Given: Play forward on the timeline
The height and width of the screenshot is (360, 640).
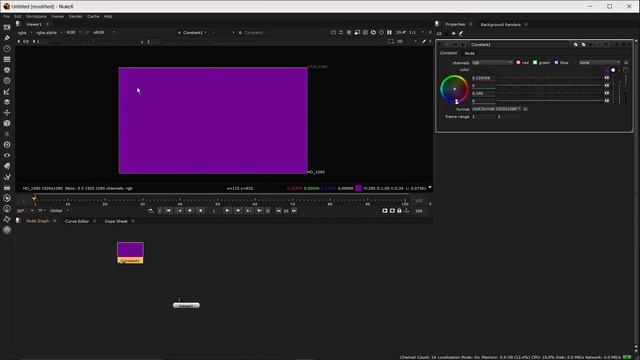Looking at the screenshot, I should (x=227, y=211).
